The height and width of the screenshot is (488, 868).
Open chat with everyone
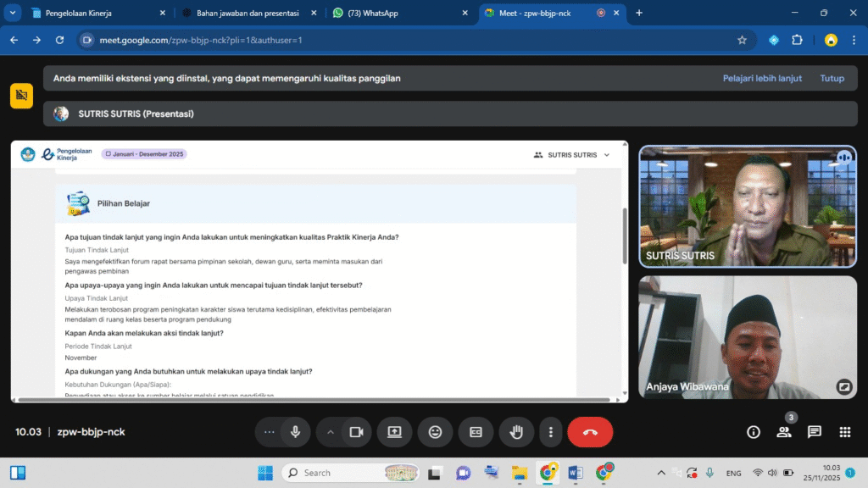coord(815,432)
